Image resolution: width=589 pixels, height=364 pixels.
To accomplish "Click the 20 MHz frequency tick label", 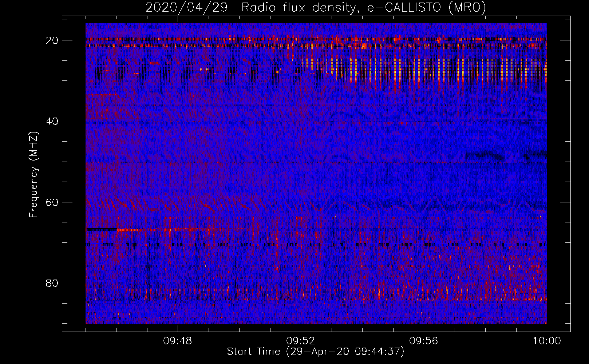I will pos(52,40).
